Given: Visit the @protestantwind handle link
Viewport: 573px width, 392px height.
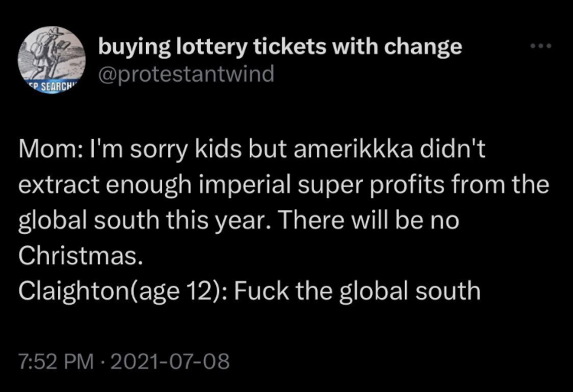Looking at the screenshot, I should 186,74.
